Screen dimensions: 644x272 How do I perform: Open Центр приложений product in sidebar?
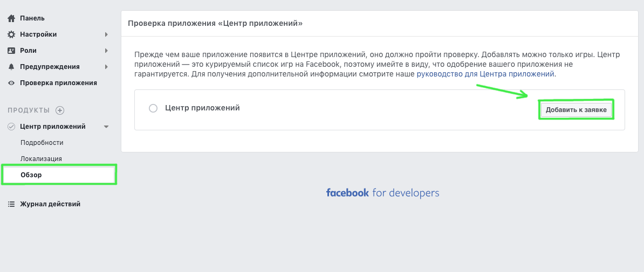[53, 127]
